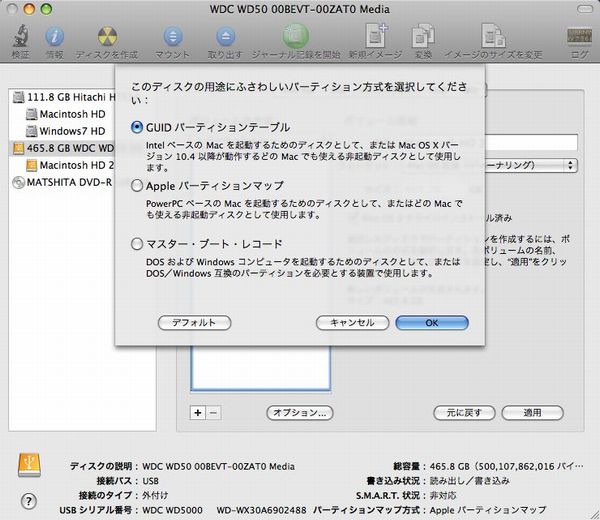Click the 取り出す (Eject) toolbar icon
Viewport: 600px width, 520px height.
[225, 37]
